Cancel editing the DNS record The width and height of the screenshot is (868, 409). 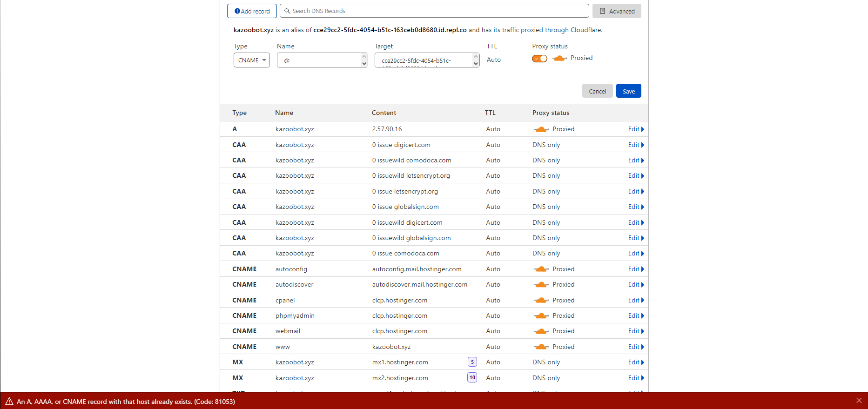(x=597, y=91)
